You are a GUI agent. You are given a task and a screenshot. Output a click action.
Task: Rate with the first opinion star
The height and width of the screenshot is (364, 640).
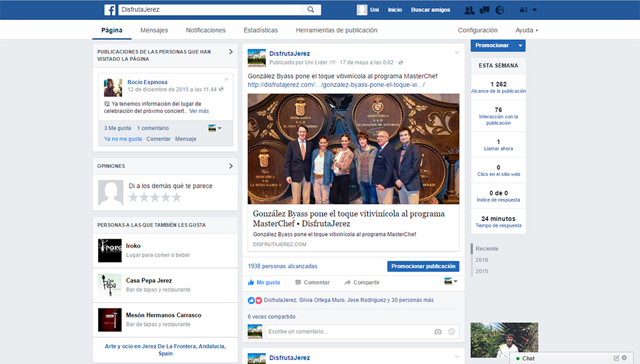(x=134, y=198)
